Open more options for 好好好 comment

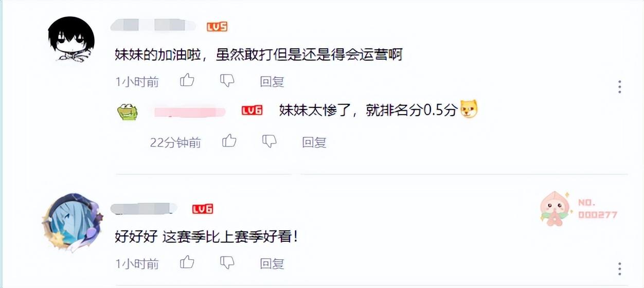(620, 268)
